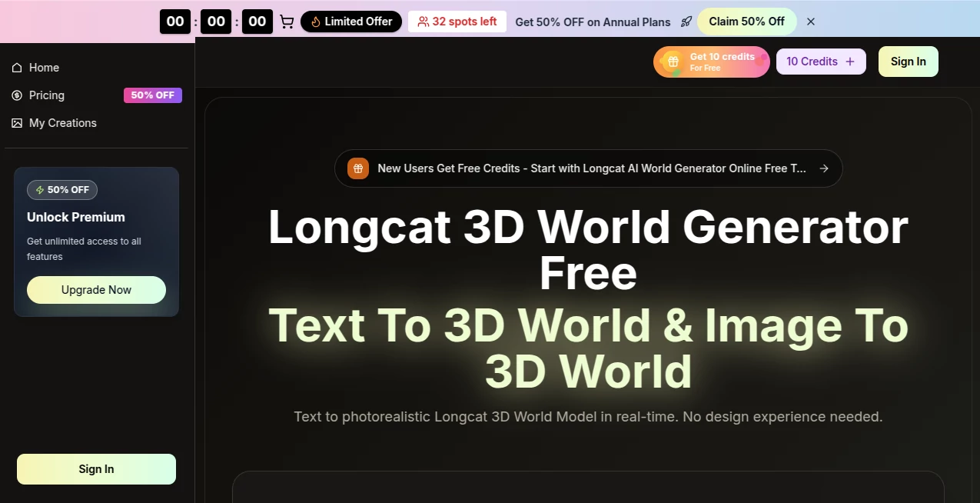Image resolution: width=980 pixels, height=503 pixels.
Task: Dismiss the 50% OFF top banner
Action: click(x=810, y=22)
